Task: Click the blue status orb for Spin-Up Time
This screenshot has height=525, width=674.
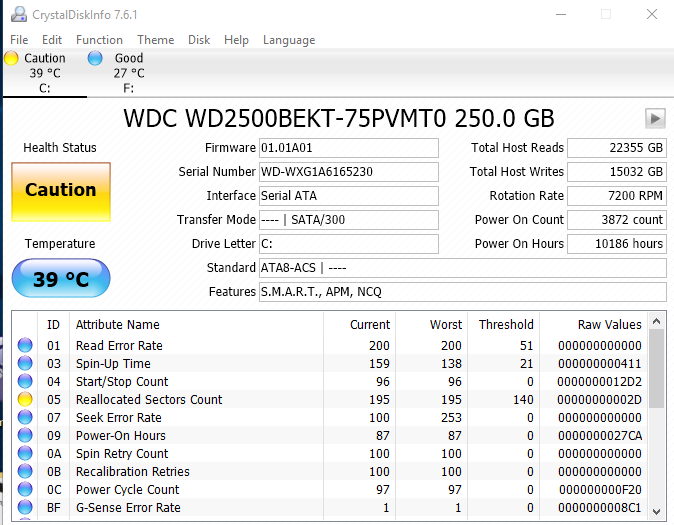Action: tap(25, 363)
